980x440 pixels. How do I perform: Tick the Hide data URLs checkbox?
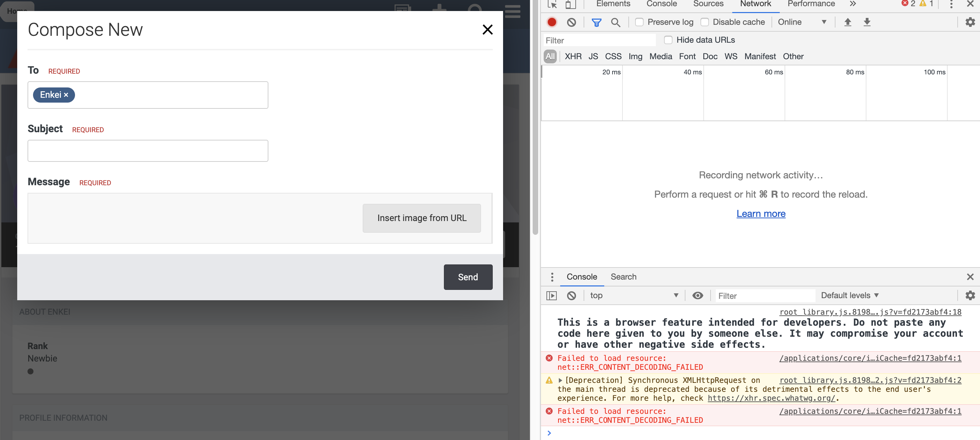(x=668, y=40)
